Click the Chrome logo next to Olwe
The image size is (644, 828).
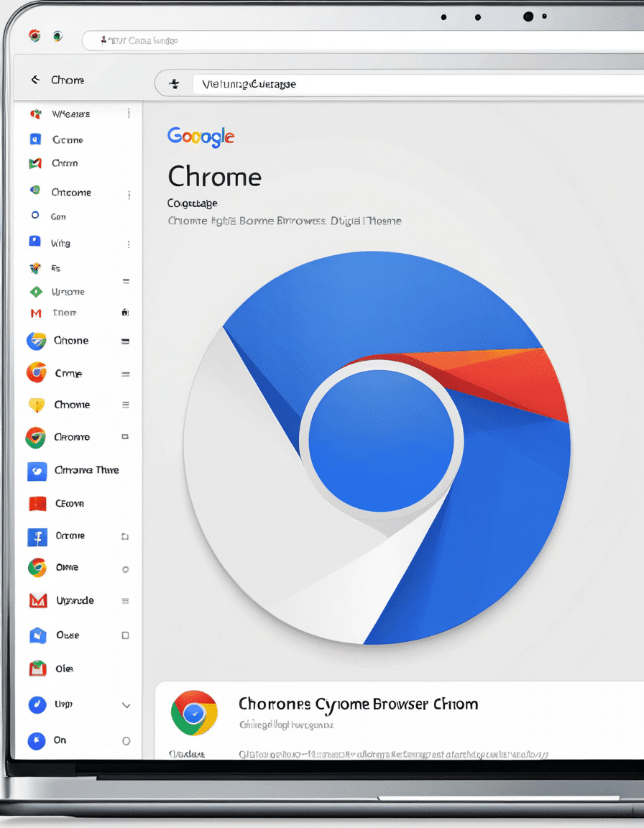(x=37, y=568)
